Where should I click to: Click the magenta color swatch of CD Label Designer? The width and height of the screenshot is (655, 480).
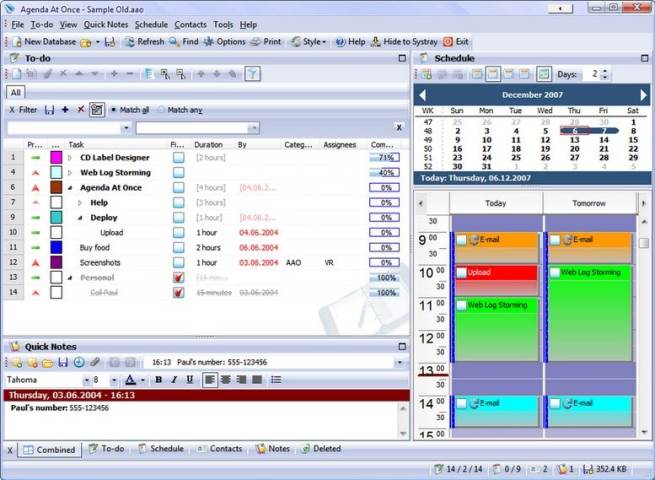56,158
